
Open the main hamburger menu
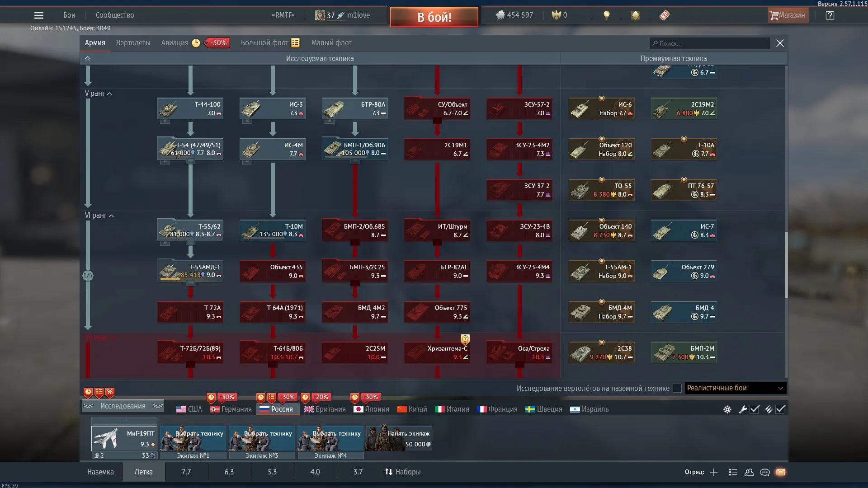point(39,15)
